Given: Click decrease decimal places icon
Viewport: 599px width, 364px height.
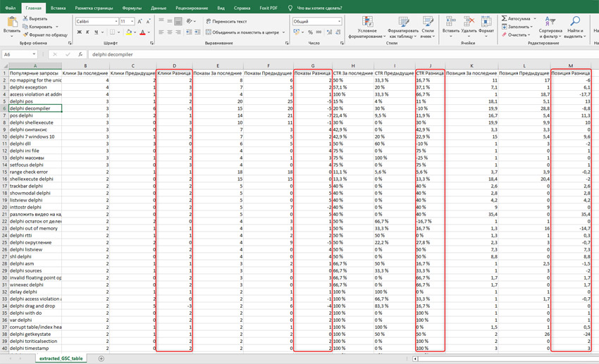Looking at the screenshot, I should click(x=338, y=32).
